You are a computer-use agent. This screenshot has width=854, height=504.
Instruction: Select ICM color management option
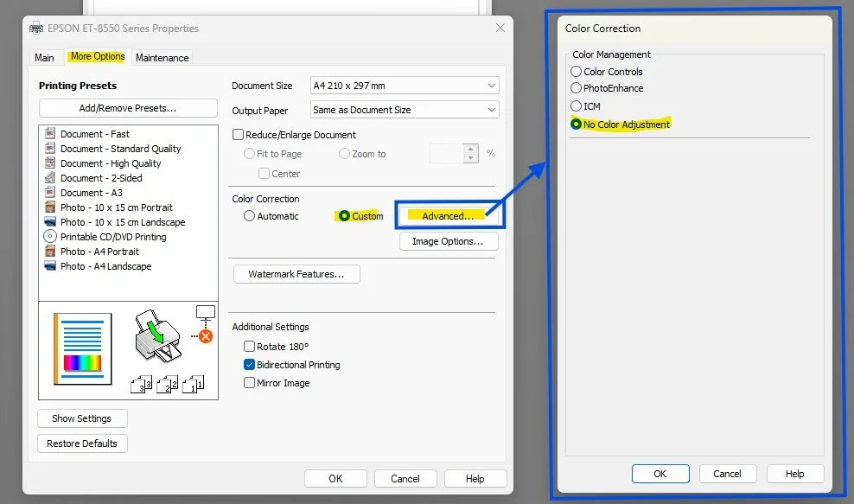click(576, 105)
